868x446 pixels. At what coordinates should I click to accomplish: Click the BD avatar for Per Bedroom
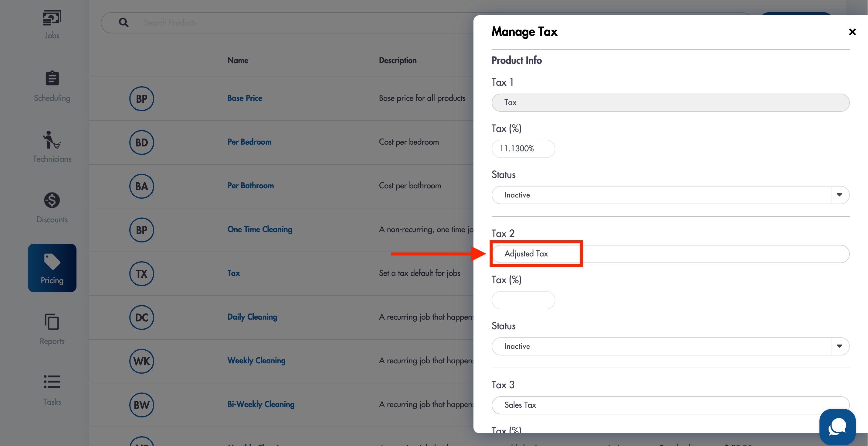141,142
